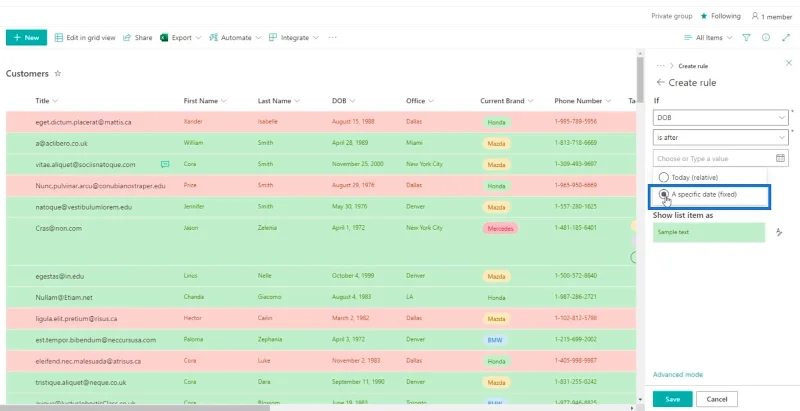This screenshot has height=411, width=800.
Task: Click November 25, 2000 DOB cell
Action: 358,164
